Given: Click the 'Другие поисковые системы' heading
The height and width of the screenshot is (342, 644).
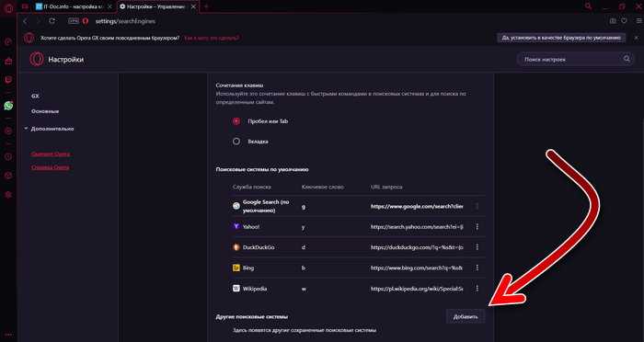Looking at the screenshot, I should pyautogui.click(x=251, y=316).
